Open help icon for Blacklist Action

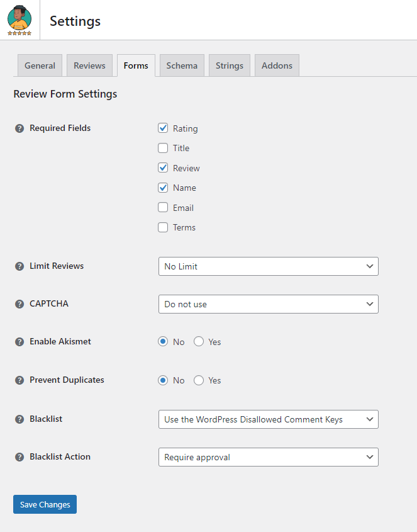[19, 457]
